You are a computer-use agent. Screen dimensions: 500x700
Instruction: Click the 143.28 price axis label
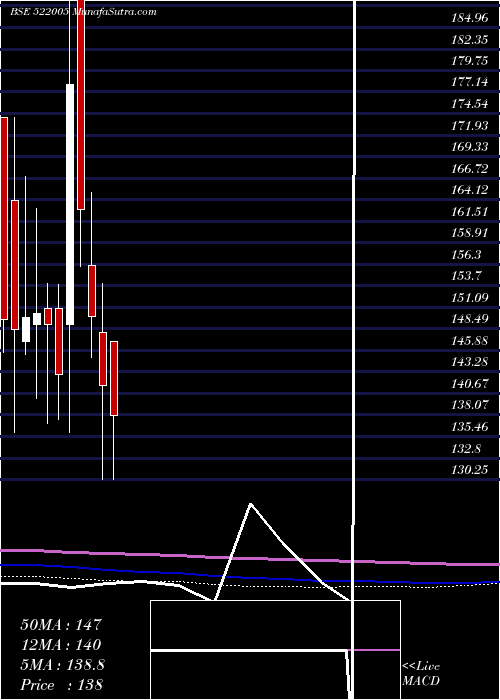[x=470, y=362]
